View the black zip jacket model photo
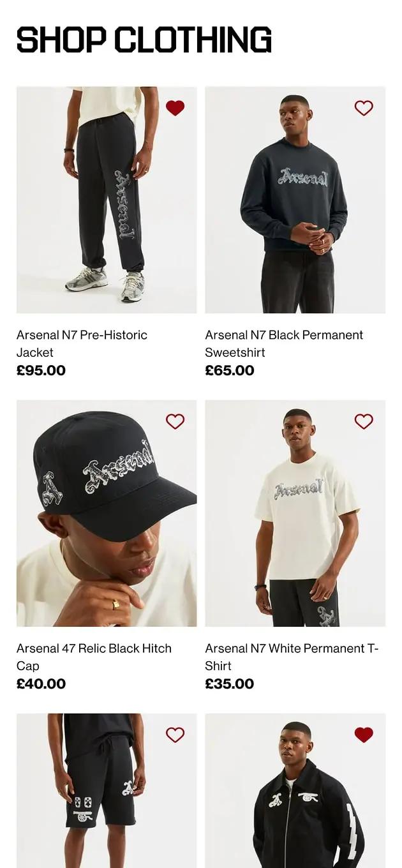The width and height of the screenshot is (402, 868). [295, 791]
